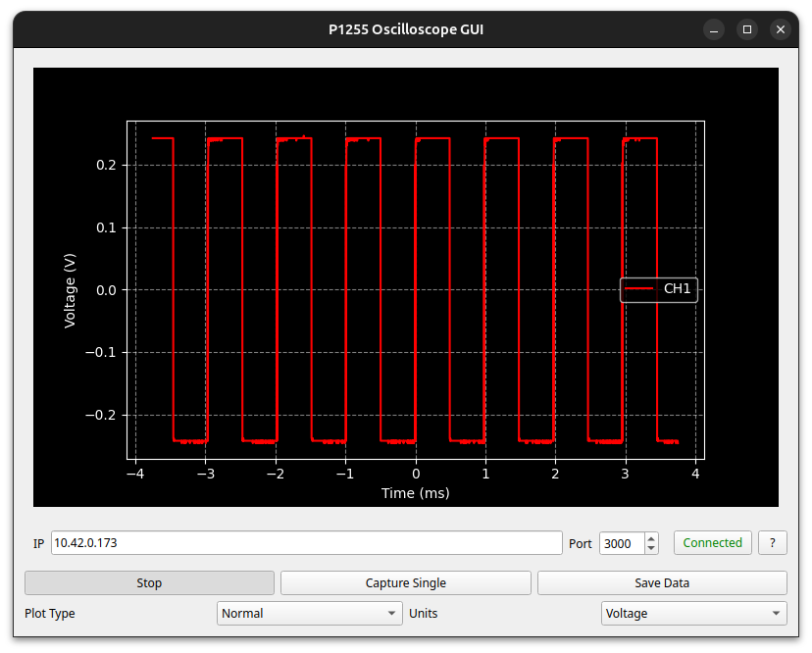Click the Units label
812x653 pixels.
[423, 613]
